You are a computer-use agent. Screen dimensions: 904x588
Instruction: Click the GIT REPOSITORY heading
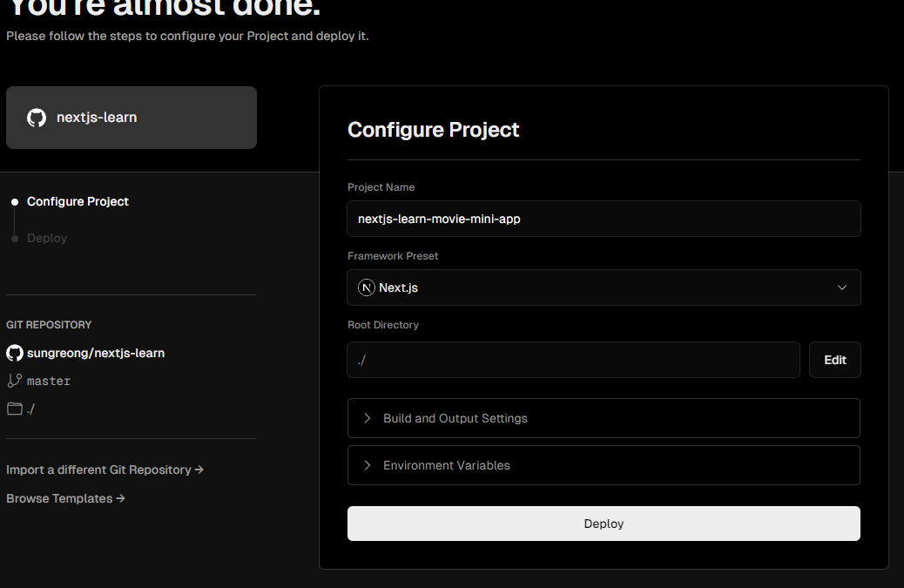coord(49,325)
